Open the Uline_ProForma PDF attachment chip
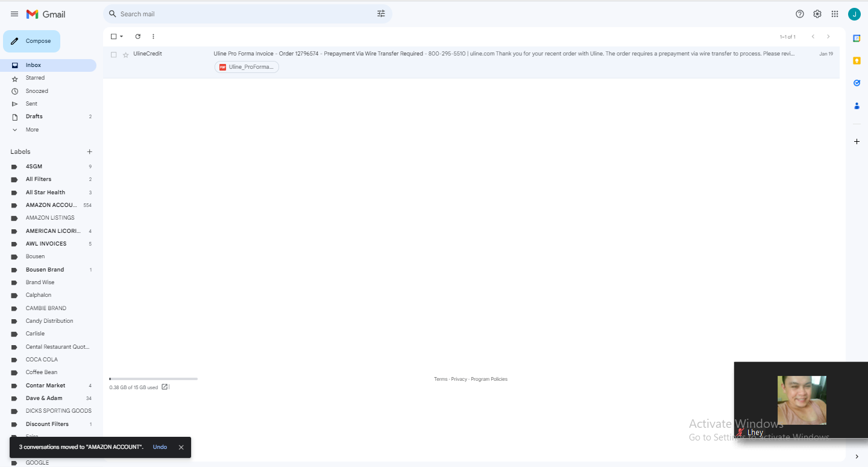 click(x=247, y=67)
